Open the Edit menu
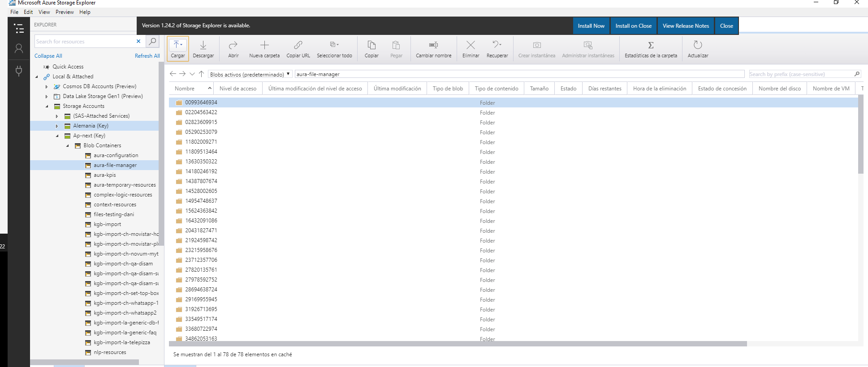 click(28, 12)
